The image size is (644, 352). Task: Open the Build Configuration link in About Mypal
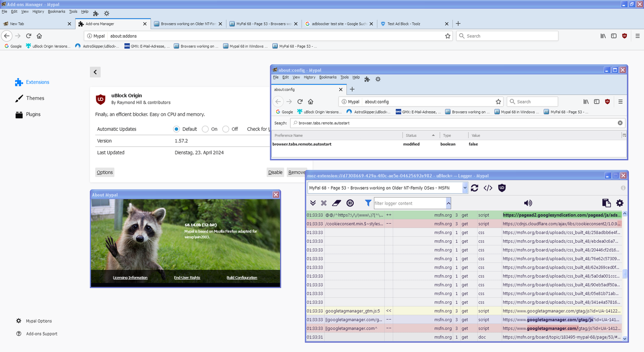click(242, 278)
